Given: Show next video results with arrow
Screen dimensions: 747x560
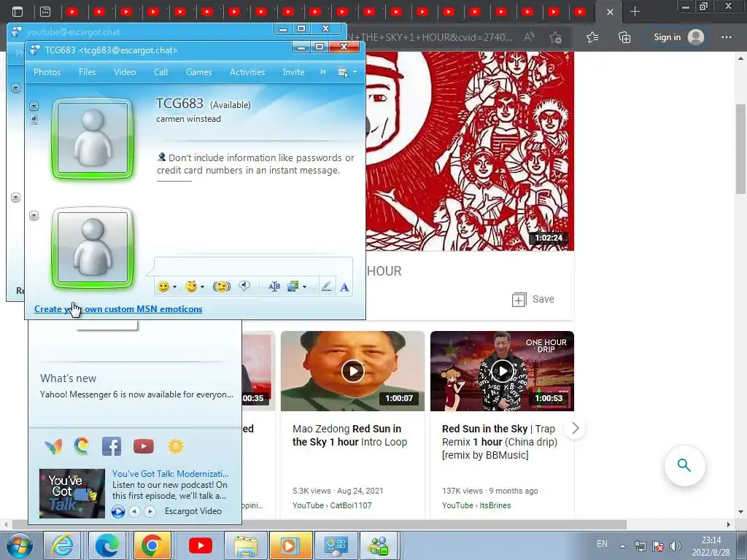Looking at the screenshot, I should [575, 428].
